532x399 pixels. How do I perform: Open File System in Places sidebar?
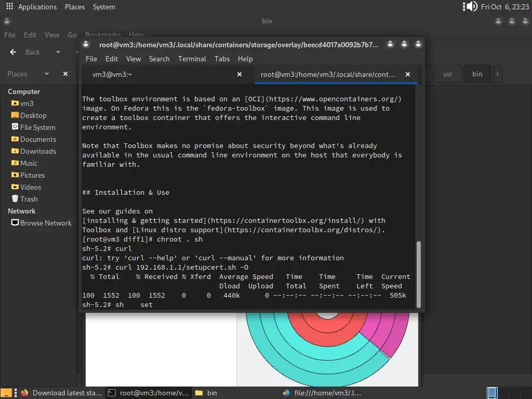[x=33, y=127]
